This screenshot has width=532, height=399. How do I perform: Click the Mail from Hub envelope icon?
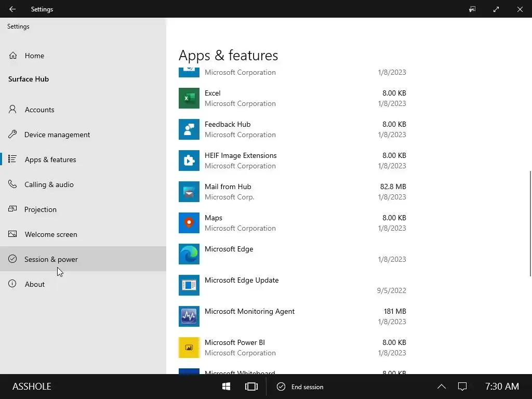click(189, 192)
